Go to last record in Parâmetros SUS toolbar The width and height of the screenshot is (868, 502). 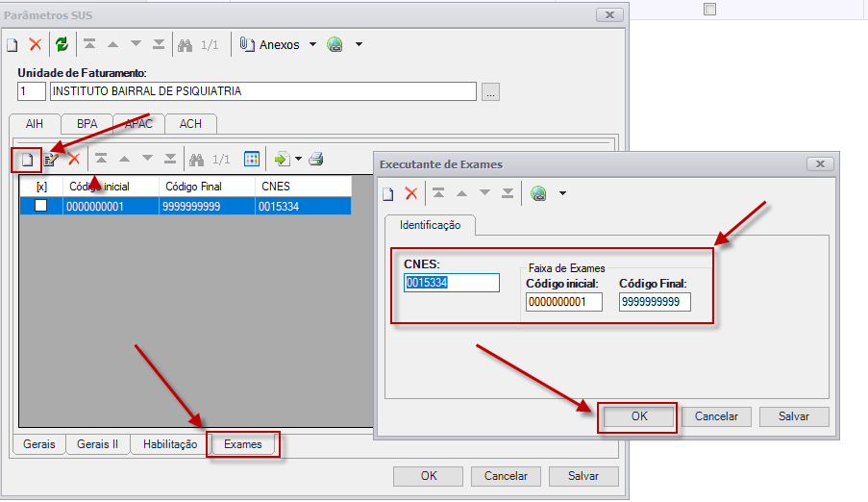coord(159,44)
